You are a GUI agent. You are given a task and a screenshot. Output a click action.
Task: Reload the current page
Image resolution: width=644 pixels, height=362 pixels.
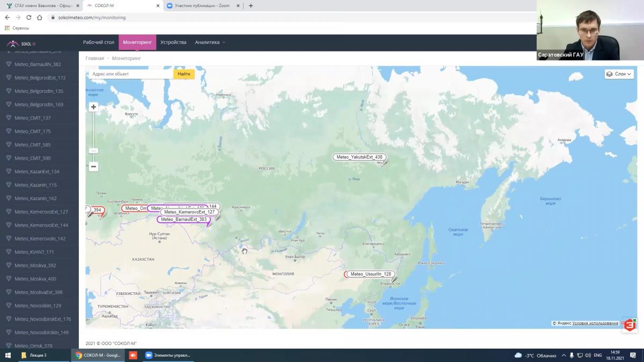[29, 17]
